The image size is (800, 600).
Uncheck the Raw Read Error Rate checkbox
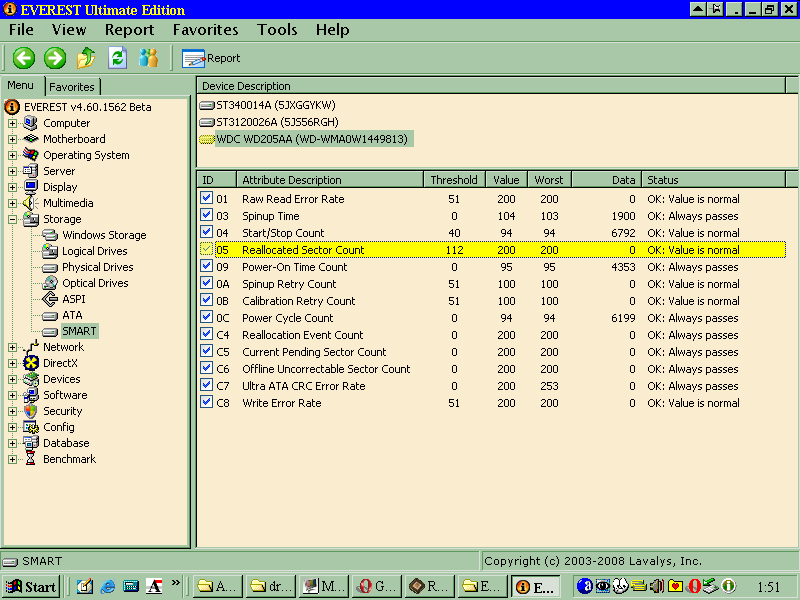207,199
